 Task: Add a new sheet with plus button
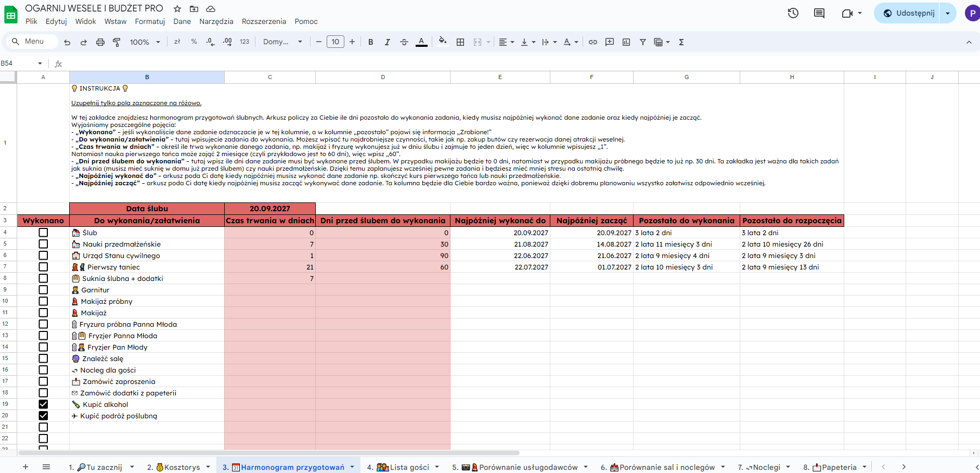tap(25, 467)
